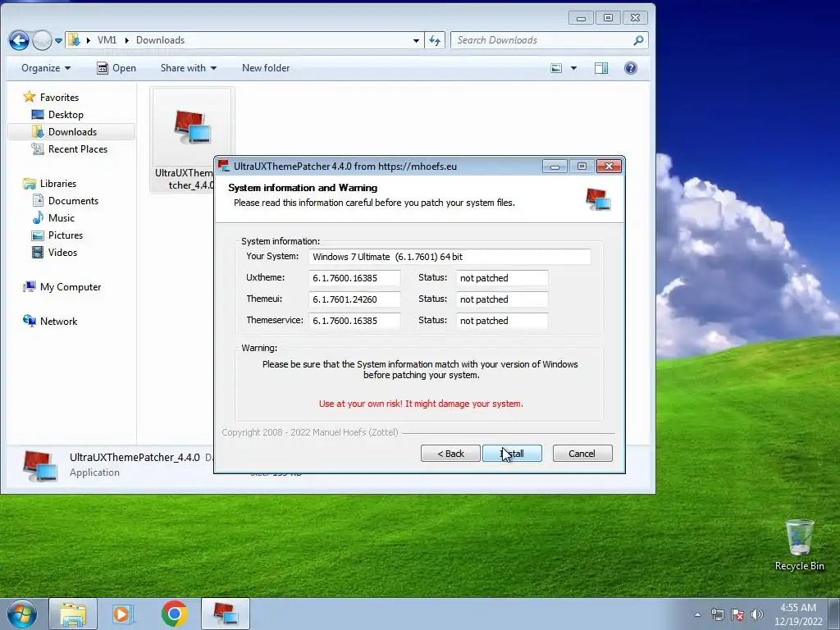Image resolution: width=840 pixels, height=630 pixels.
Task: Click the Your System information field
Action: pyautogui.click(x=450, y=257)
